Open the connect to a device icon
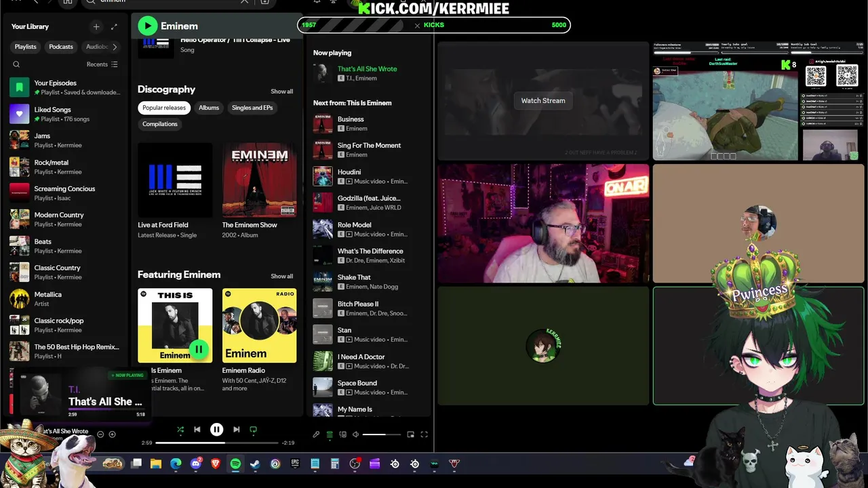Viewport: 868px width, 488px height. point(342,434)
